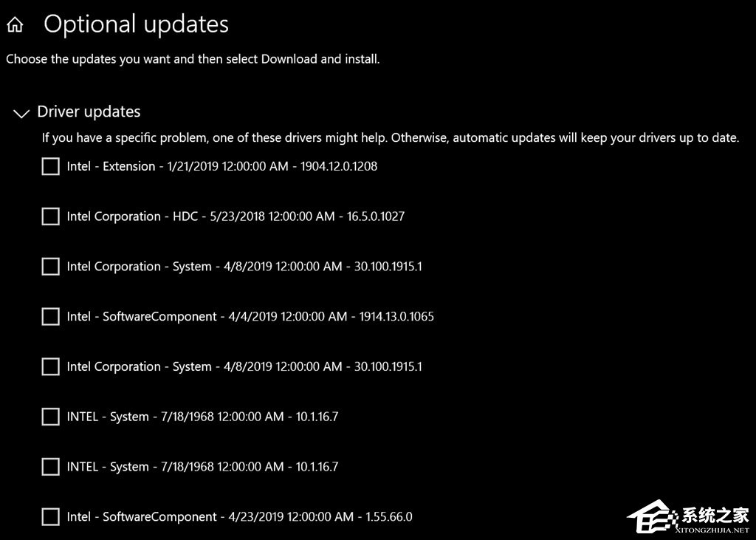Select checkbox for Intel SoftwareComponent 1914.13.0.1065
Viewport: 756px width, 540px height.
(x=50, y=317)
